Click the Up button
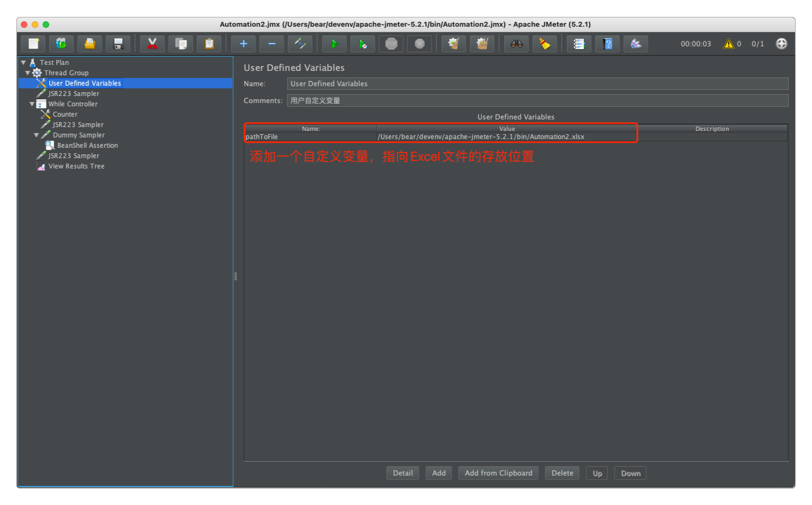The width and height of the screenshot is (812, 505). [x=597, y=473]
